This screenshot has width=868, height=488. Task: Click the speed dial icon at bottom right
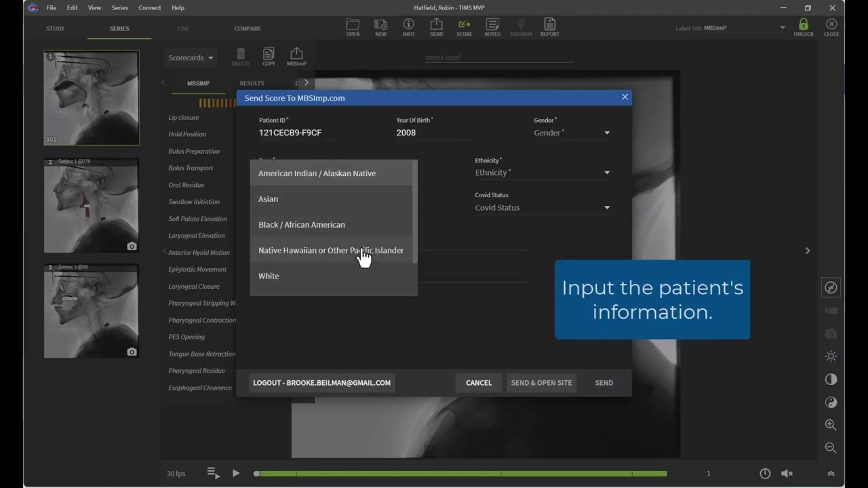click(765, 474)
